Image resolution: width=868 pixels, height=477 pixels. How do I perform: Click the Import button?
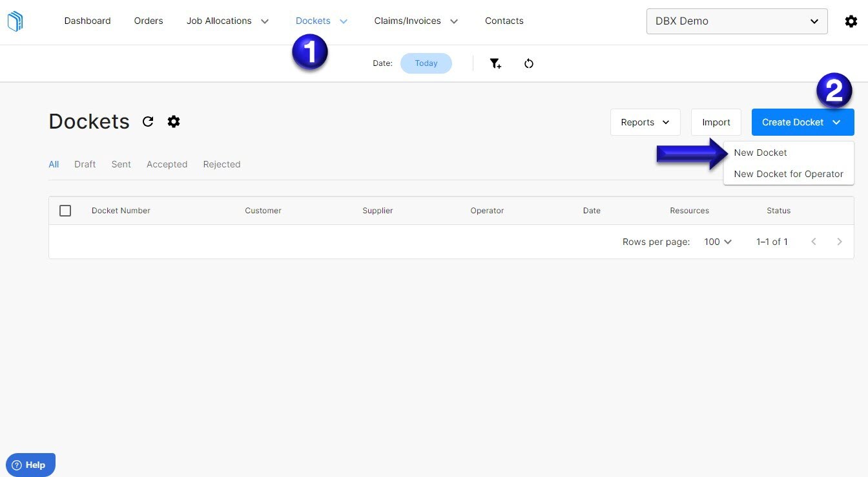pos(716,122)
